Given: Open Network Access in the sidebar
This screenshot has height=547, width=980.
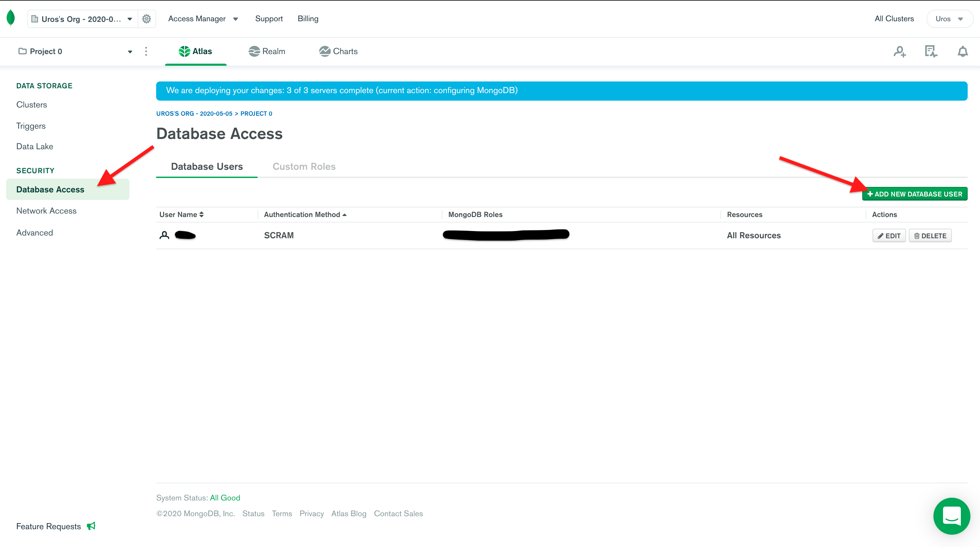Looking at the screenshot, I should pos(47,211).
